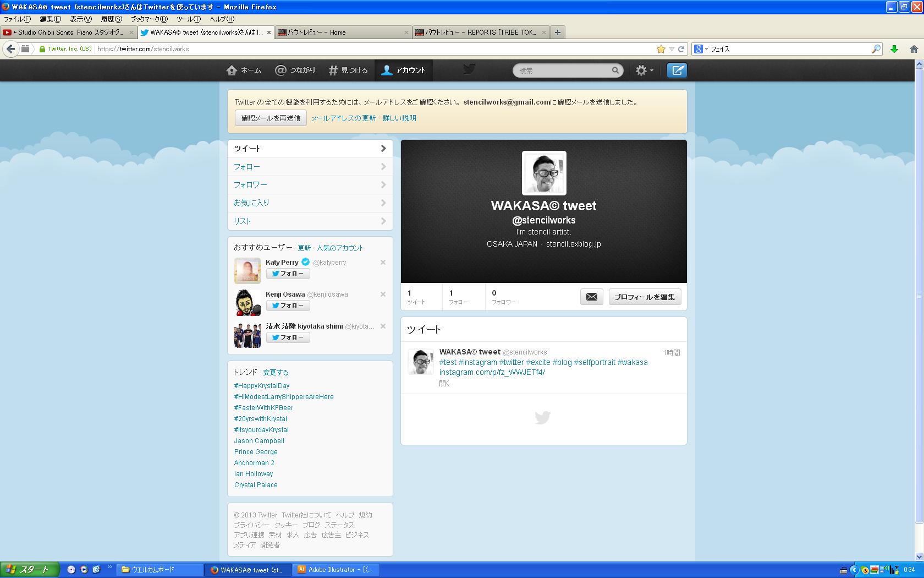Open the welcome board folder taskbar item

159,570
